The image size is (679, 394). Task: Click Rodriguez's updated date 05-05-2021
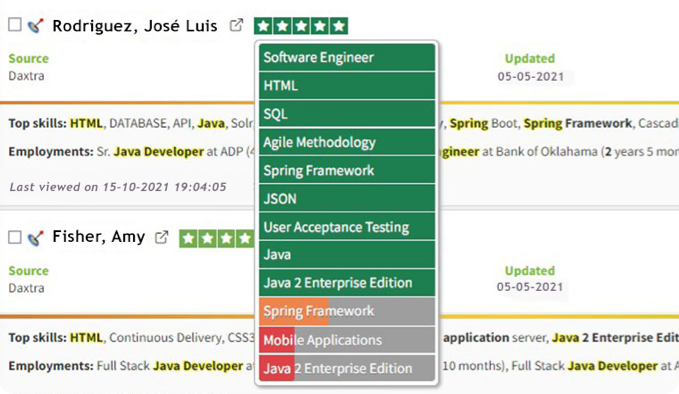pyautogui.click(x=530, y=77)
